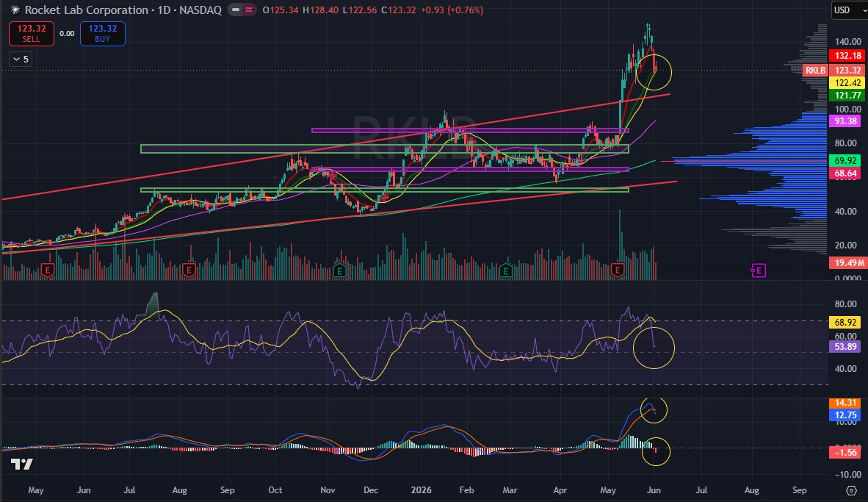Click the blue BUY 123.32 button
The image size is (868, 502).
pyautogui.click(x=102, y=33)
